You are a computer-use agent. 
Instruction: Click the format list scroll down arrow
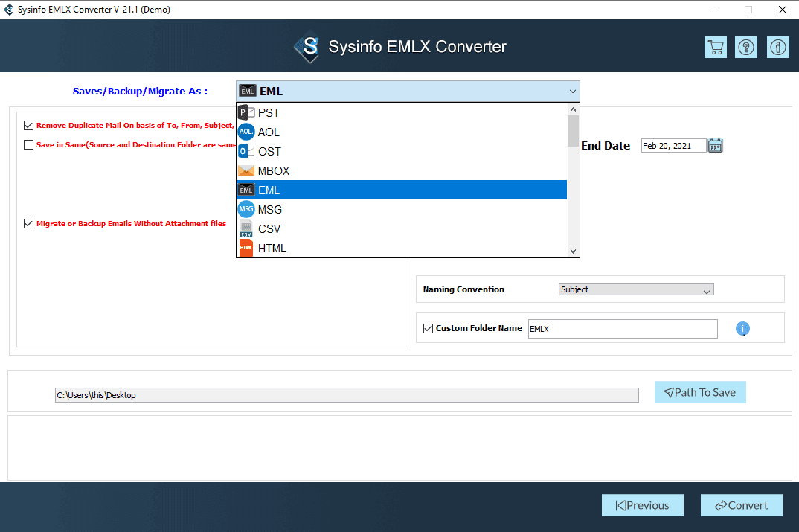coord(574,251)
